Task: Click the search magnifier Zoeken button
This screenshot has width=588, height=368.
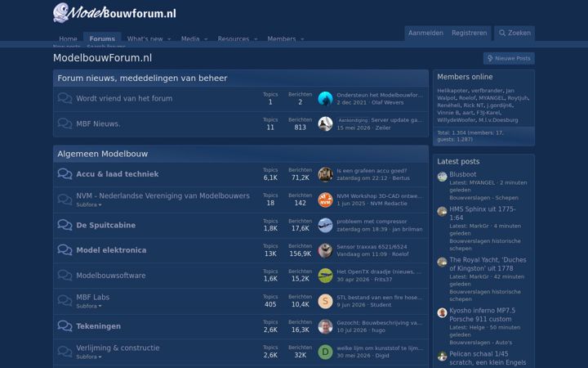Action: pos(514,33)
